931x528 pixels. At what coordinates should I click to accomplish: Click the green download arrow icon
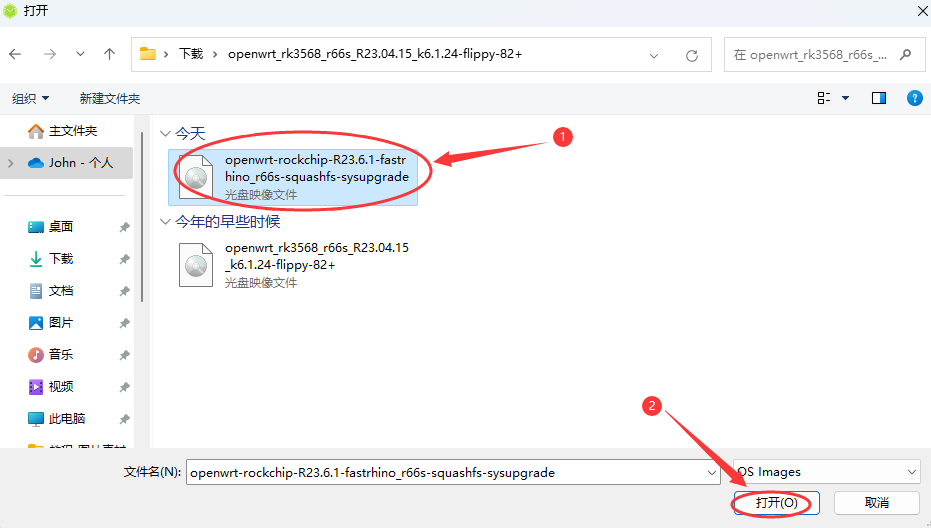point(36,258)
